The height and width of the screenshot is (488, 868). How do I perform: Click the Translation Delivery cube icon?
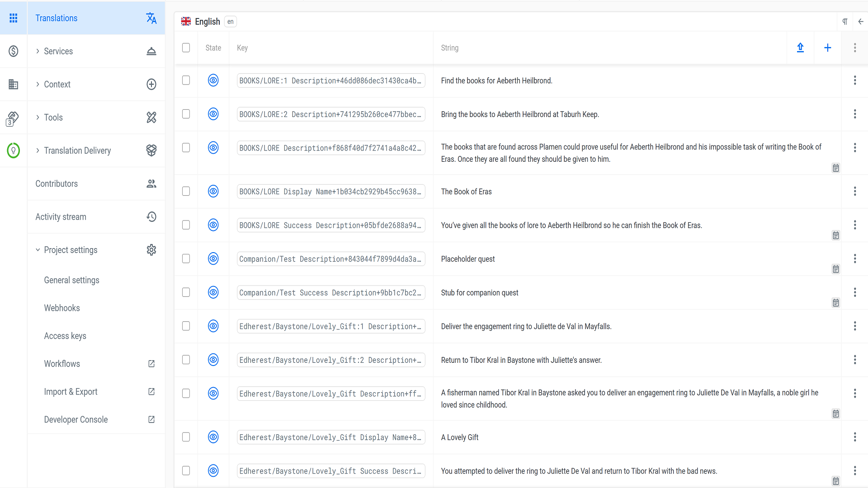pyautogui.click(x=151, y=150)
